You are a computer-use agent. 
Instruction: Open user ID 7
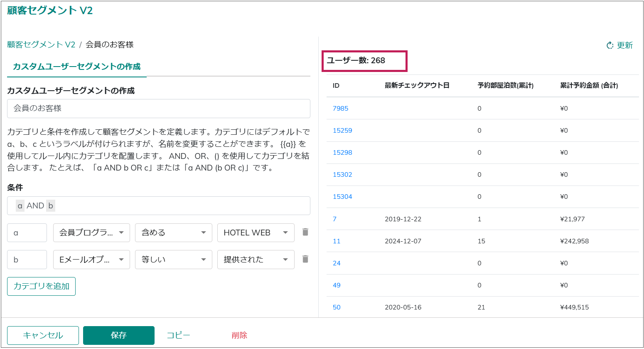point(334,219)
